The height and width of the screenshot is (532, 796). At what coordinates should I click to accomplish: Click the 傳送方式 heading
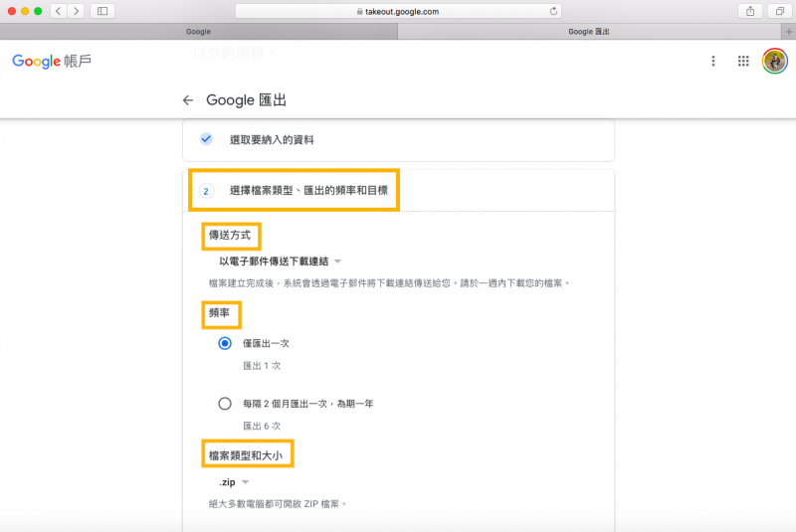pos(230,235)
